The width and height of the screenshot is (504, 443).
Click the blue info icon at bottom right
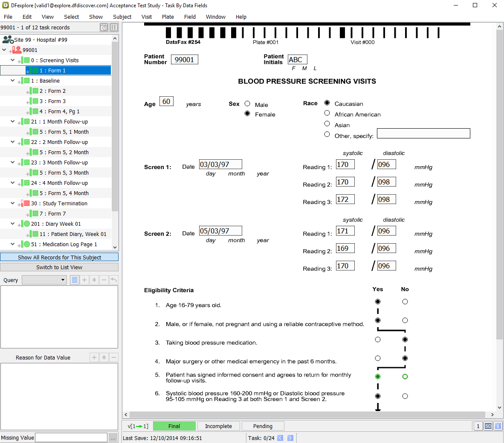[x=498, y=426]
